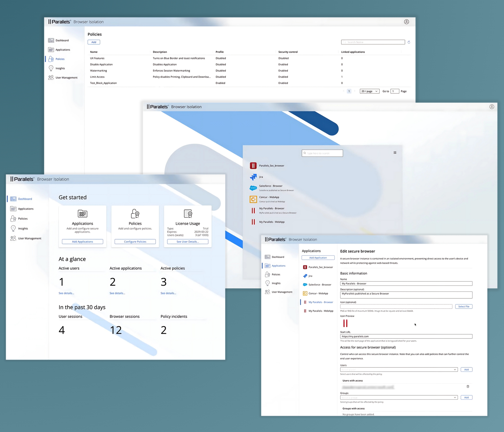
Task: Click the refresh icon beside Search Name
Action: pyautogui.click(x=409, y=42)
